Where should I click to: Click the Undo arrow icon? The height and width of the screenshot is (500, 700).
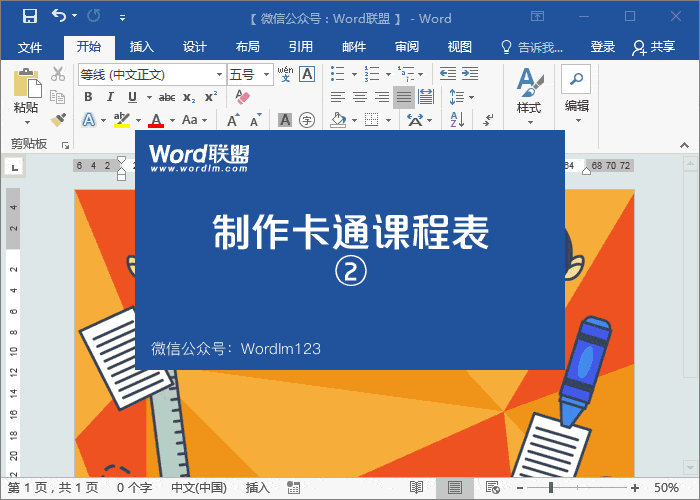click(x=59, y=16)
